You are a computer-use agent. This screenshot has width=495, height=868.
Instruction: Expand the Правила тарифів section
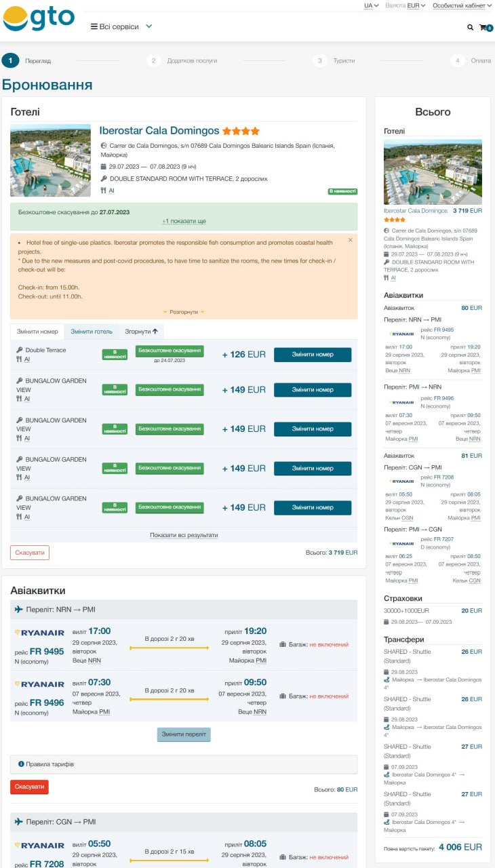(x=184, y=764)
